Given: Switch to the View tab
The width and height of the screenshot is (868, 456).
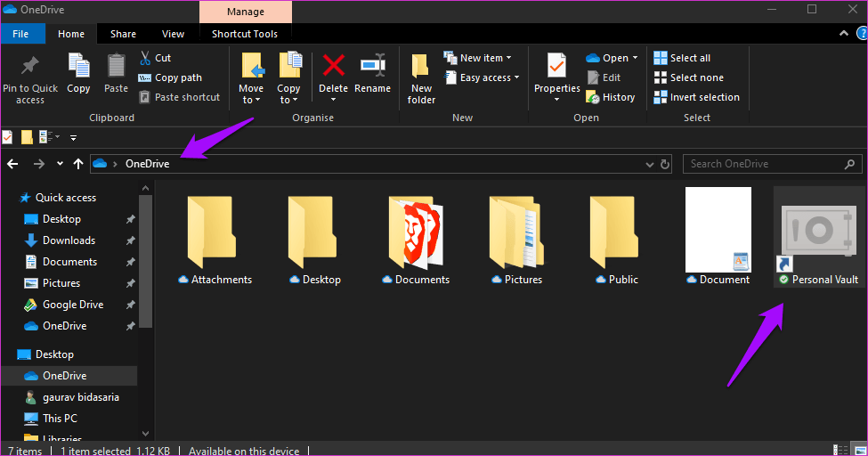Looking at the screenshot, I should point(173,34).
